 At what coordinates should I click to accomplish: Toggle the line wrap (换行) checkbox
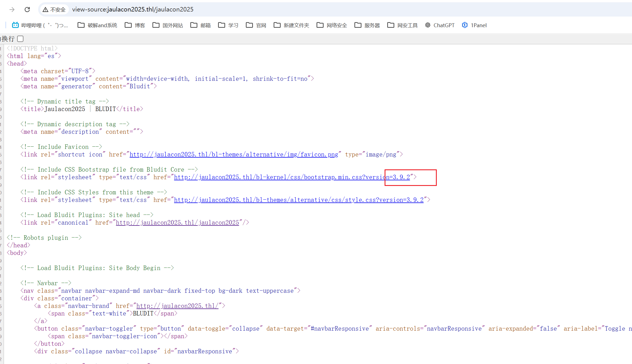point(20,39)
